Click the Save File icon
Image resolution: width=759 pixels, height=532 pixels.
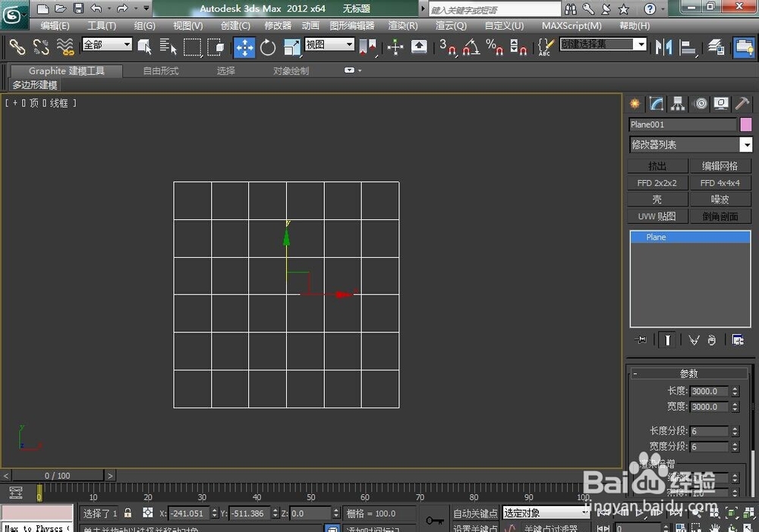tap(78, 8)
